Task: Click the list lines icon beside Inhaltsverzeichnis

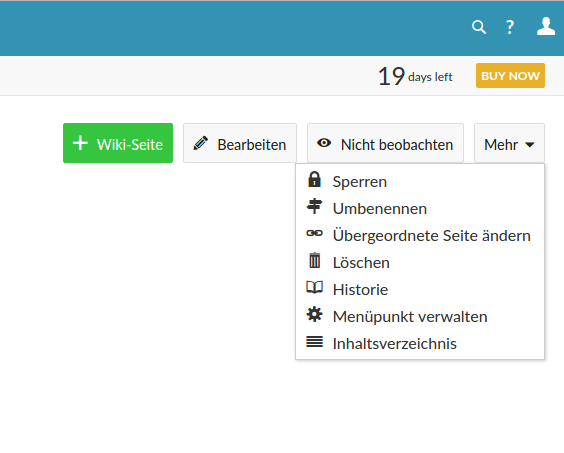Action: 314,341
